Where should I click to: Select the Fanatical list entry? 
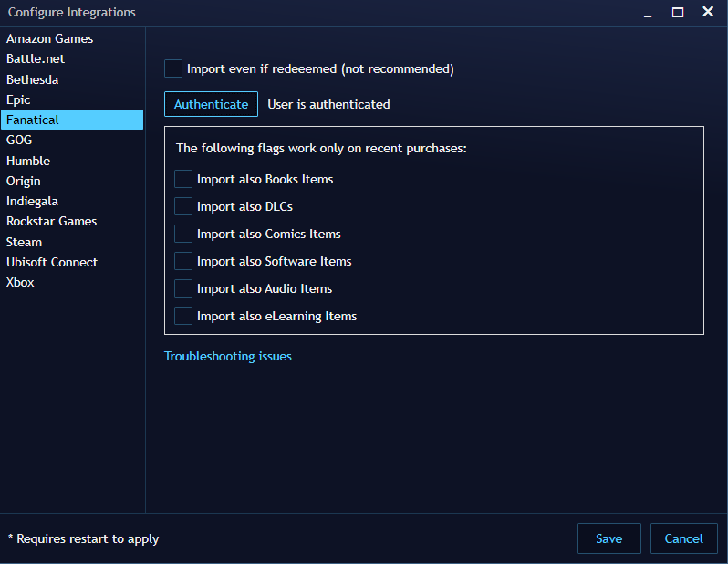pos(72,120)
